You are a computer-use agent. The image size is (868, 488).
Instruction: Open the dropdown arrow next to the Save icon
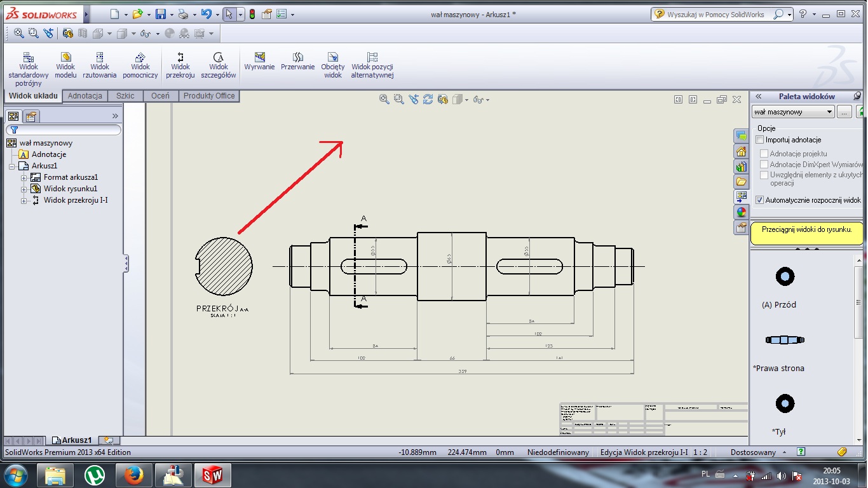pos(172,15)
